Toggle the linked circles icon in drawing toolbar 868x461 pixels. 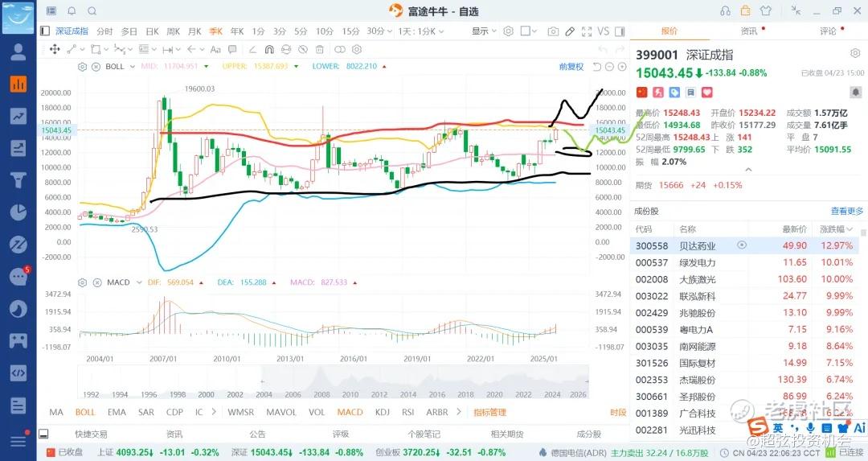[x=340, y=49]
